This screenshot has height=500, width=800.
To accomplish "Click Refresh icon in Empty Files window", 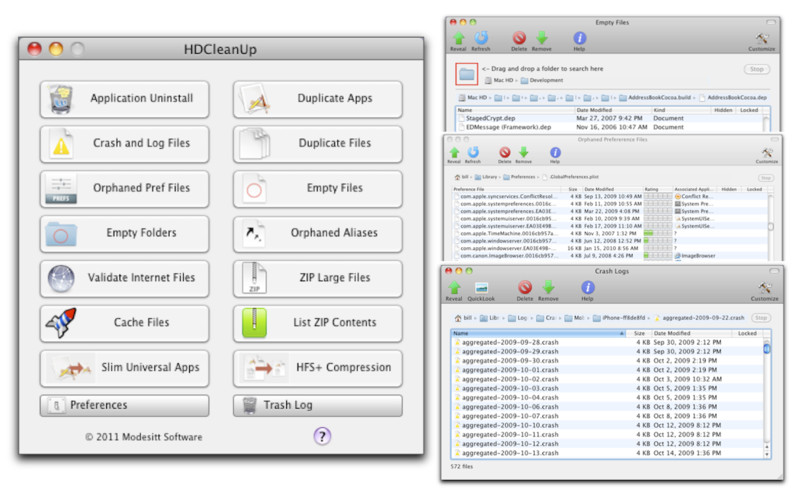I will (x=481, y=40).
